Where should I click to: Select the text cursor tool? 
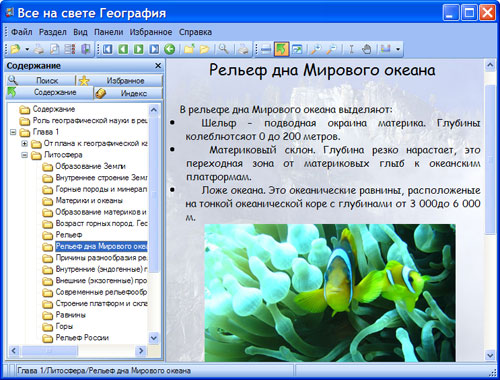coord(351,49)
